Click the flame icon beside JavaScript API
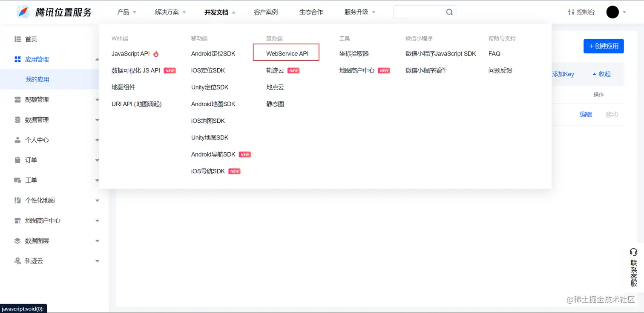The width and height of the screenshot is (644, 313). (x=156, y=54)
